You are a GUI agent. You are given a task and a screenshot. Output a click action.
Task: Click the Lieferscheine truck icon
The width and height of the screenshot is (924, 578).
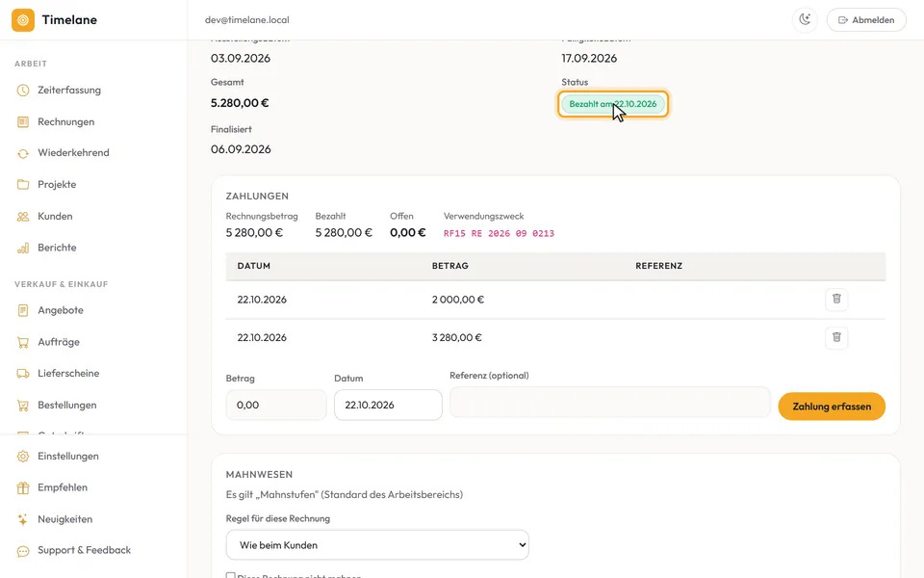(23, 374)
